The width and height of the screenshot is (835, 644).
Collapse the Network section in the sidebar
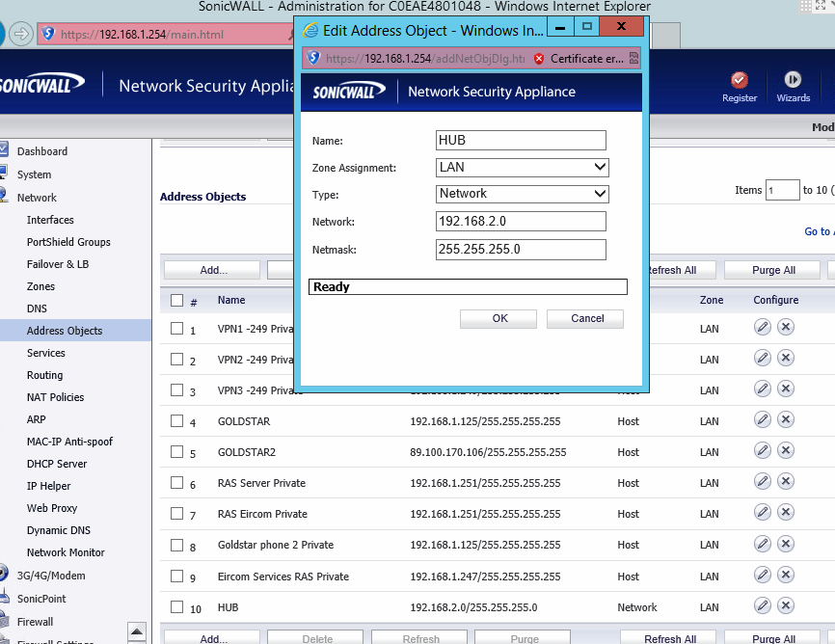(x=37, y=198)
